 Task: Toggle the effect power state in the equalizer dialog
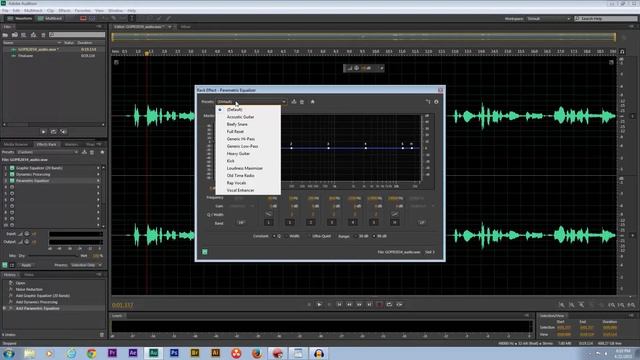[x=204, y=252]
